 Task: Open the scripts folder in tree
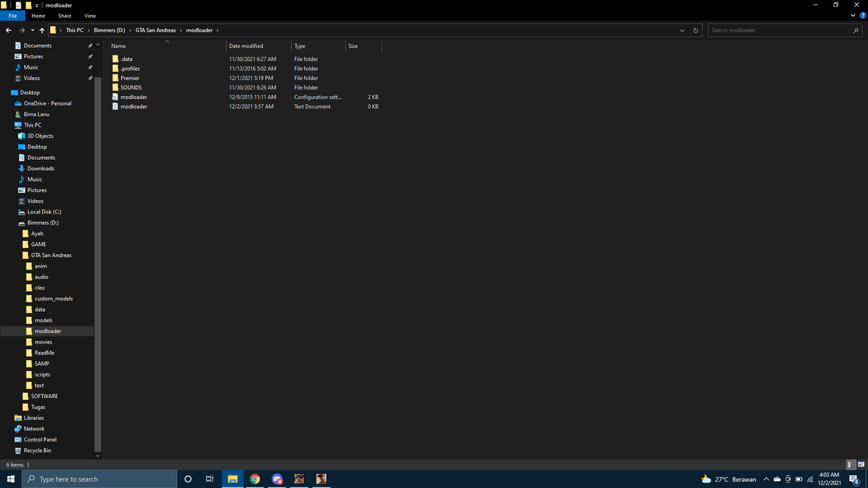(x=42, y=374)
